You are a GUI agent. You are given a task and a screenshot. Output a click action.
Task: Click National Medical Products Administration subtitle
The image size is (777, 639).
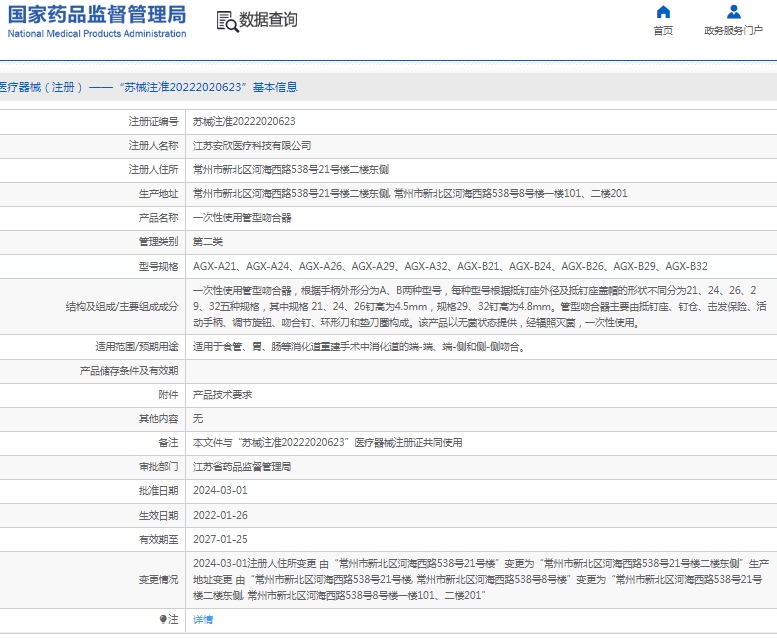click(97, 34)
